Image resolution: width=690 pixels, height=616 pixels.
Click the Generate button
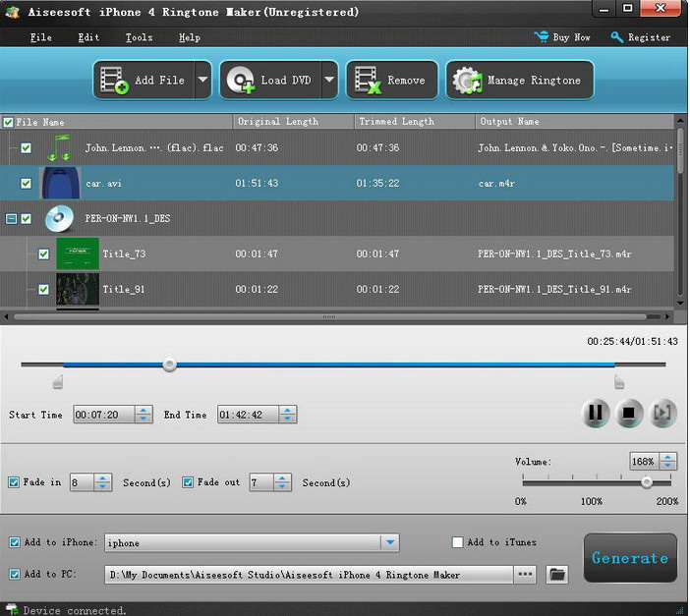point(630,558)
